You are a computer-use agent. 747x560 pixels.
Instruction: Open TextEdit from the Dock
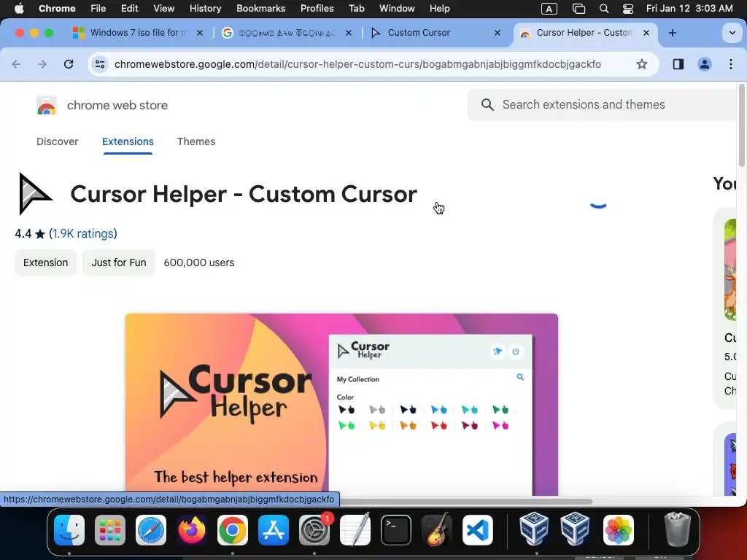click(x=355, y=529)
